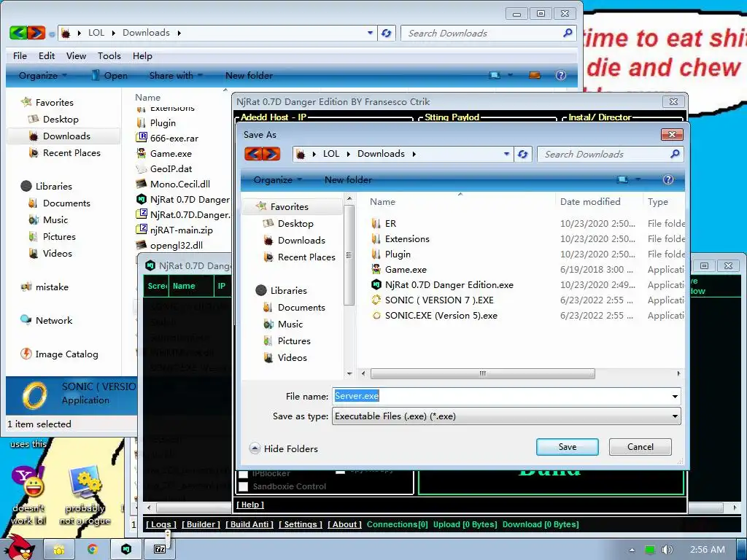The width and height of the screenshot is (747, 560).
Task: Open view options arrow in Save As
Action: coord(638,179)
